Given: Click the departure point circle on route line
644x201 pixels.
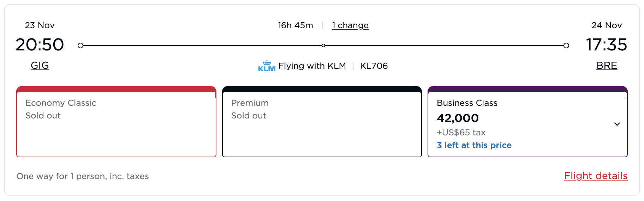Looking at the screenshot, I should (80, 45).
